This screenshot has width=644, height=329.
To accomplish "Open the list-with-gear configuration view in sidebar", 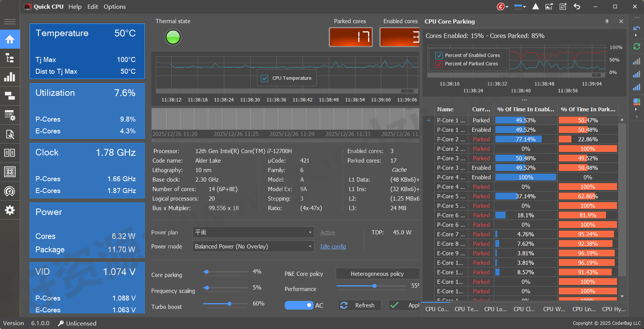I will click(10, 115).
